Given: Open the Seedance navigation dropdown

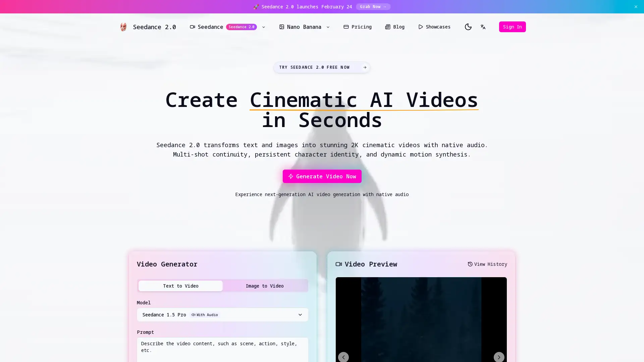Looking at the screenshot, I should click(x=264, y=27).
